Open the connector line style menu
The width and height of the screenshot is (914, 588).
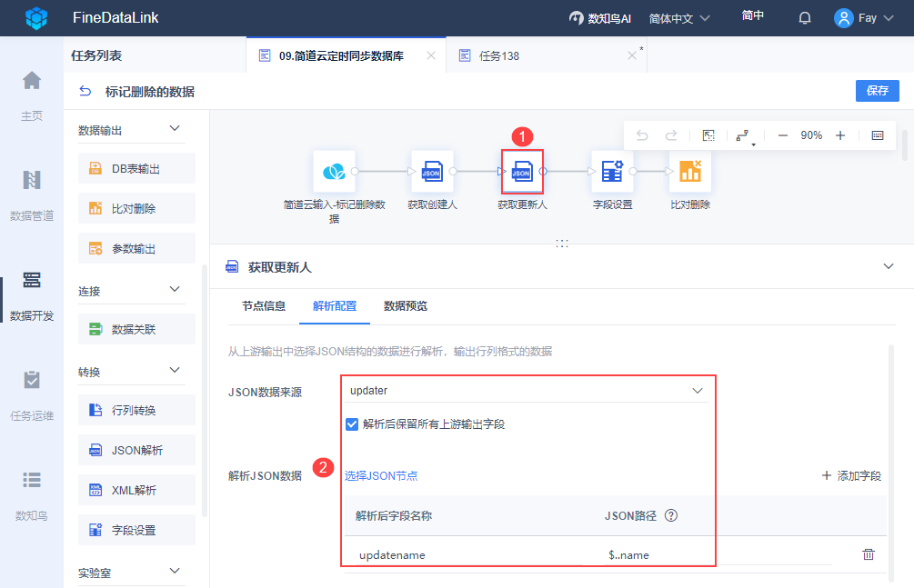pyautogui.click(x=744, y=136)
